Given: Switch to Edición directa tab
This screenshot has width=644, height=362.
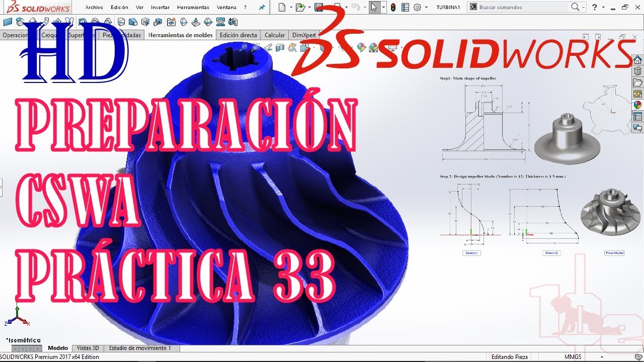Looking at the screenshot, I should 238,35.
